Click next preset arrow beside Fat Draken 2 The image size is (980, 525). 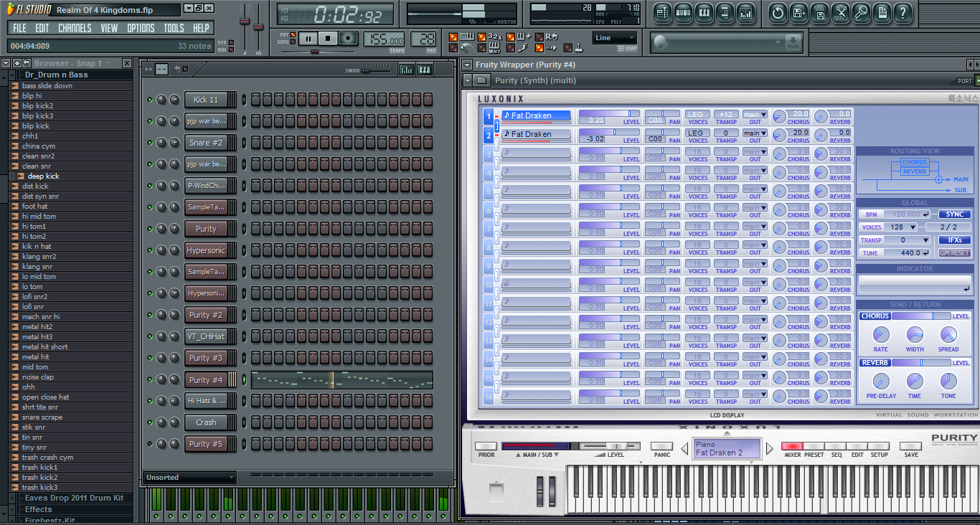point(770,449)
